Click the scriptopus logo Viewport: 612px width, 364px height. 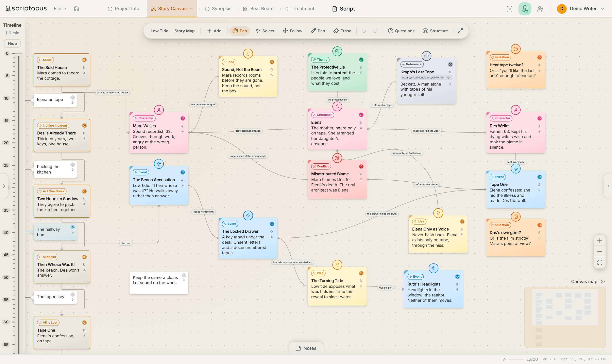pos(26,9)
